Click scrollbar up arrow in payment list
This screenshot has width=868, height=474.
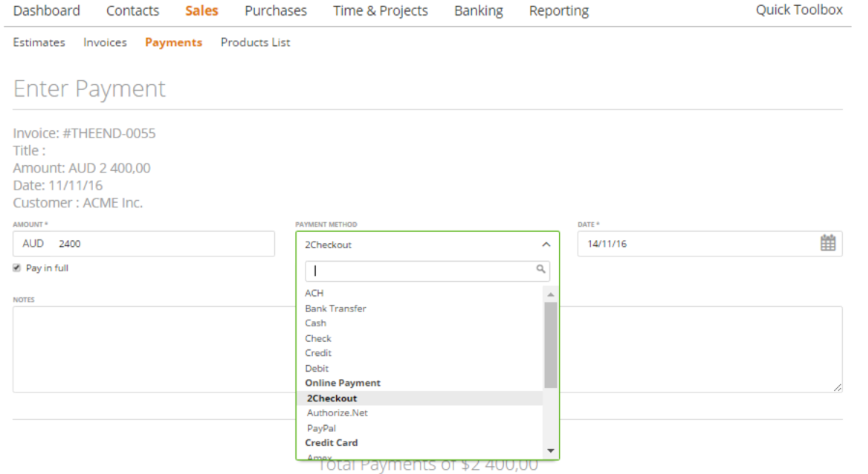click(x=550, y=294)
